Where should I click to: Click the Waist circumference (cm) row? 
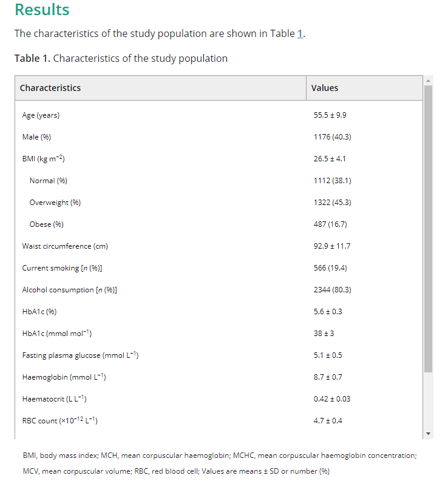coord(219,246)
